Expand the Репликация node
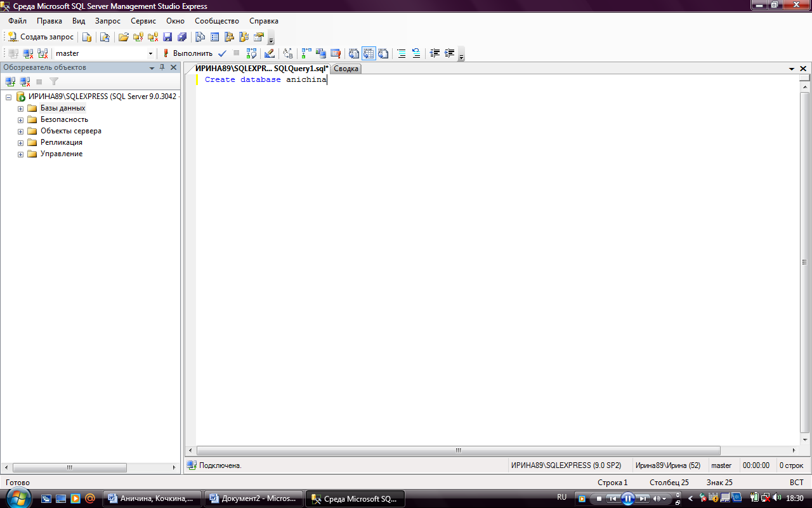 (x=20, y=143)
